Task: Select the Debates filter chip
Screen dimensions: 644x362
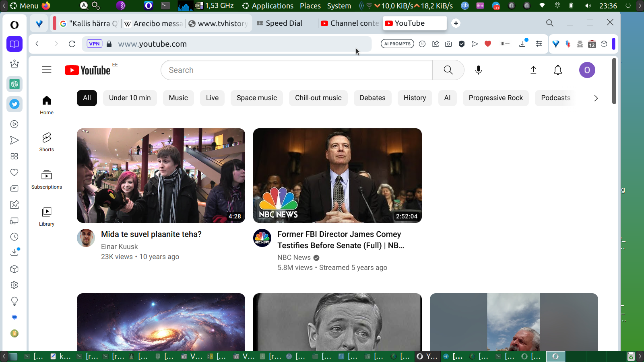Action: [x=373, y=98]
